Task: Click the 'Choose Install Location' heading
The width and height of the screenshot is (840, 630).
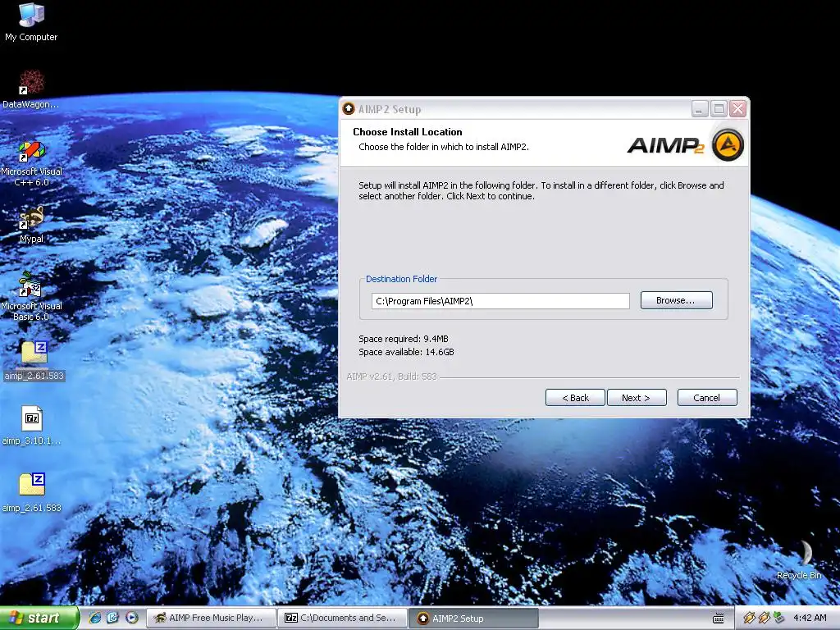Action: click(407, 132)
